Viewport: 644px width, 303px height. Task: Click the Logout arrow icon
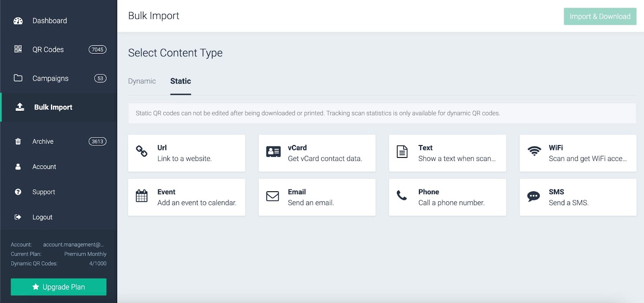click(x=18, y=217)
